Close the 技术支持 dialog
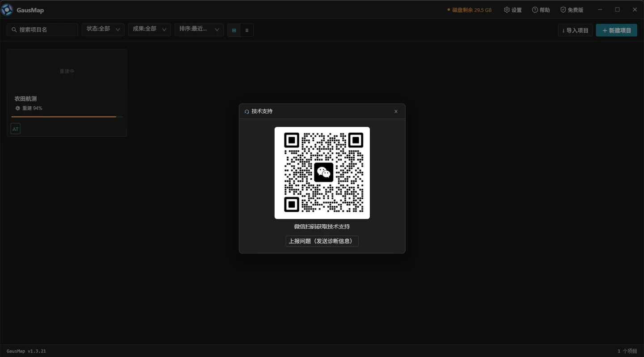 click(x=396, y=112)
